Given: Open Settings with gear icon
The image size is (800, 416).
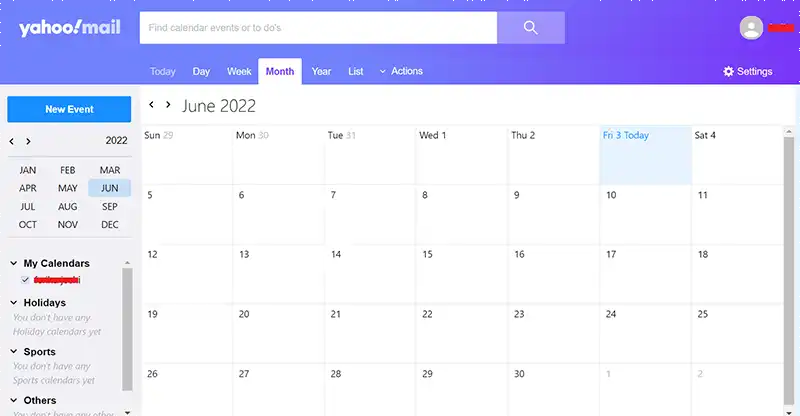Looking at the screenshot, I should click(x=747, y=71).
